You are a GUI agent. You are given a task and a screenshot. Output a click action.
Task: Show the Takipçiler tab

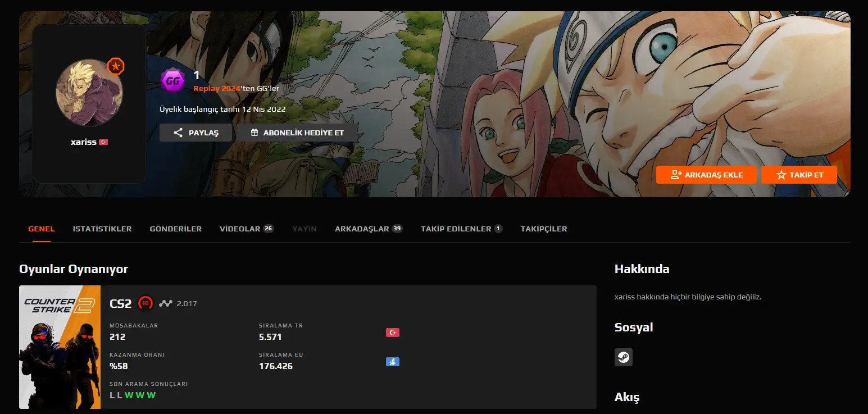(544, 229)
